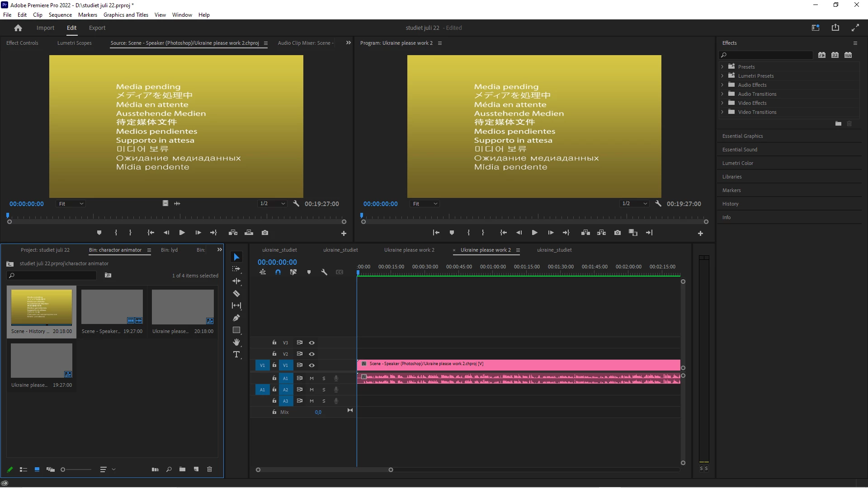Open the Essential Graphics panel

742,136
